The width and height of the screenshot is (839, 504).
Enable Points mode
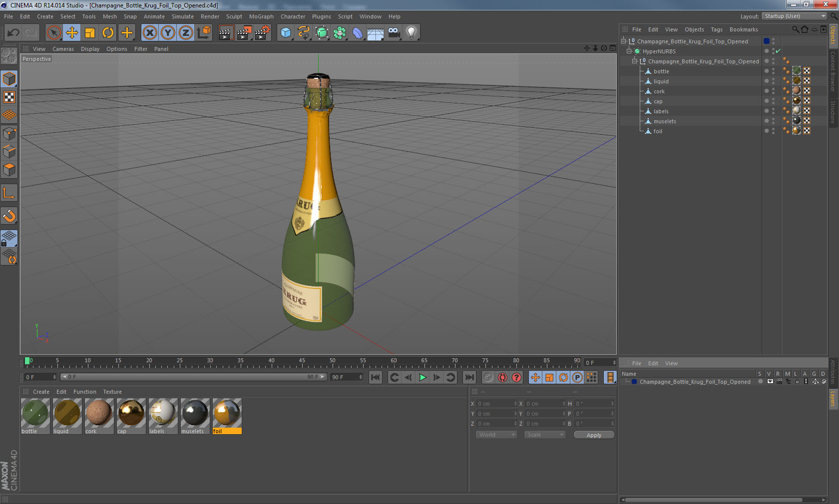point(9,134)
